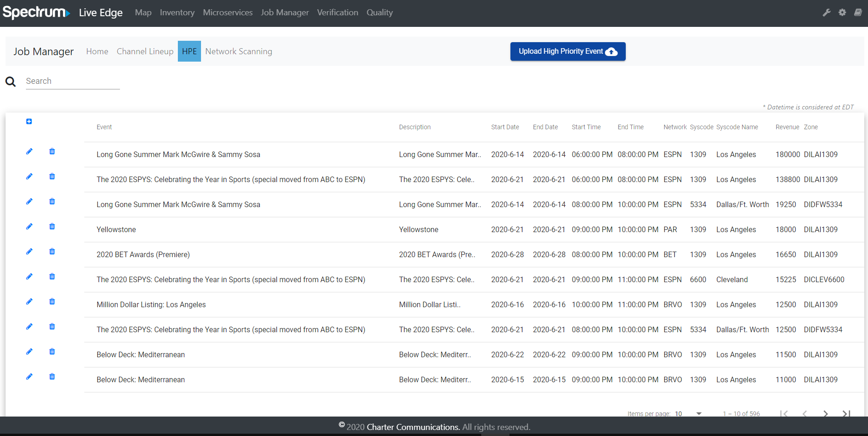Image resolution: width=868 pixels, height=436 pixels.
Task: Open Verification in the top navigation
Action: [338, 13]
